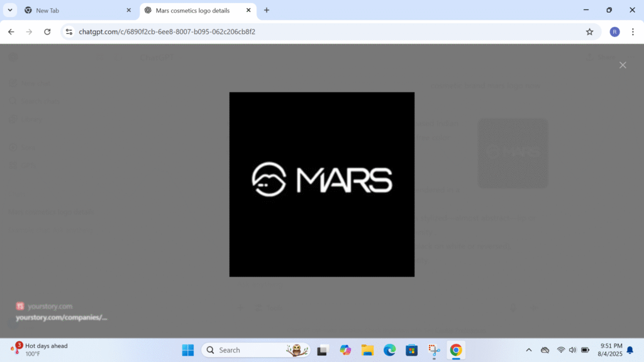Close the image preview with the X

pos(623,65)
